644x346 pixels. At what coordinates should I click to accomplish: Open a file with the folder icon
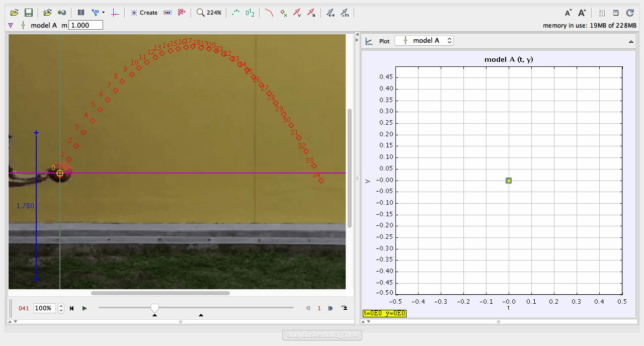(15, 13)
